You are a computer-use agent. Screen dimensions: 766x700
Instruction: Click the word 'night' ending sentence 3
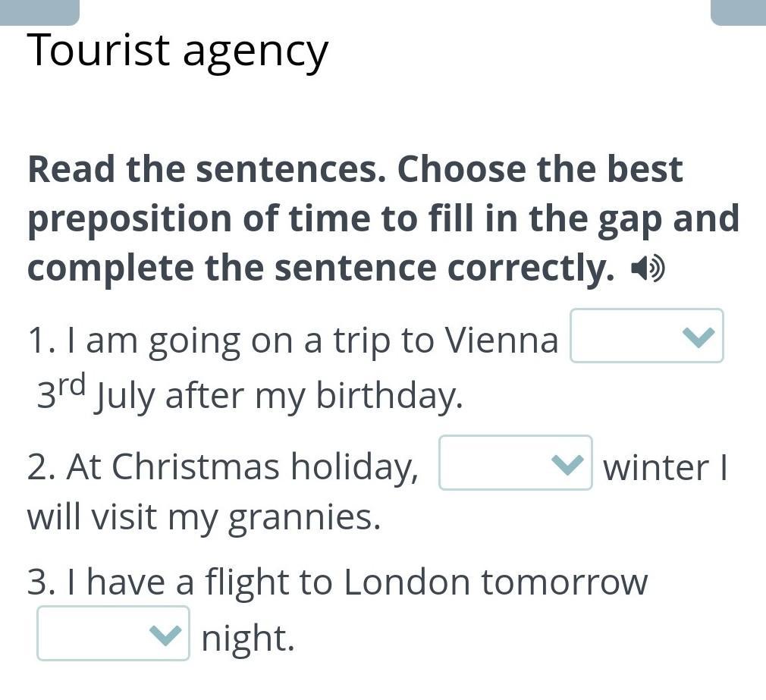pos(247,638)
